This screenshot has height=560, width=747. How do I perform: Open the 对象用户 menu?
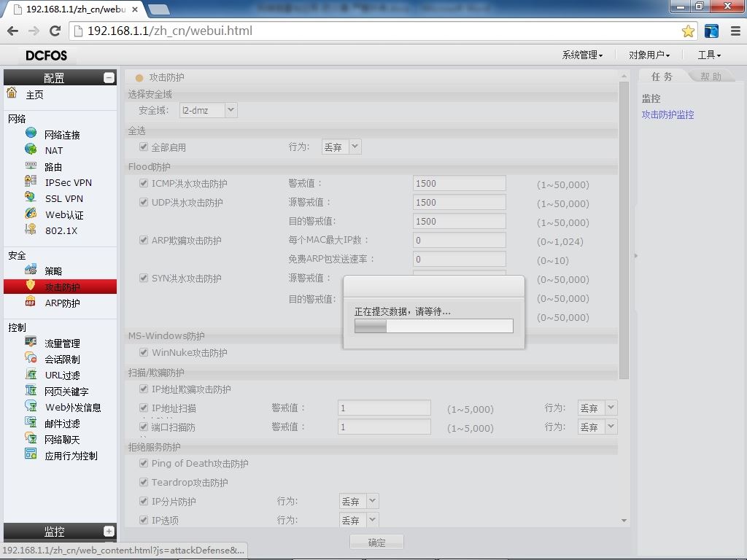pos(649,55)
